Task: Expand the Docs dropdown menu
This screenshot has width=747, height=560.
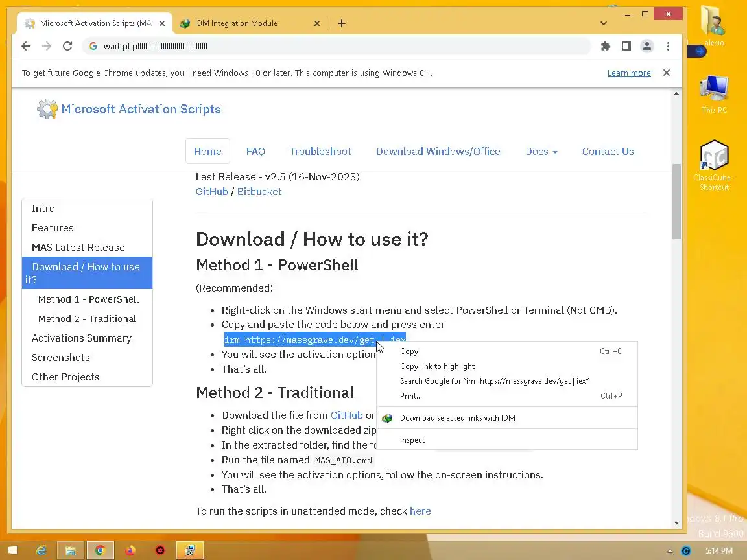Action: (x=541, y=152)
